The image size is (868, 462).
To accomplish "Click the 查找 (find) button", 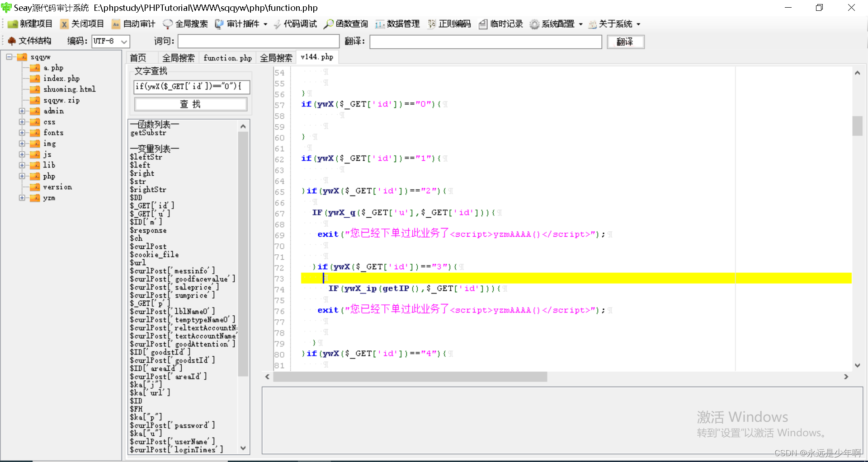I will pyautogui.click(x=191, y=104).
